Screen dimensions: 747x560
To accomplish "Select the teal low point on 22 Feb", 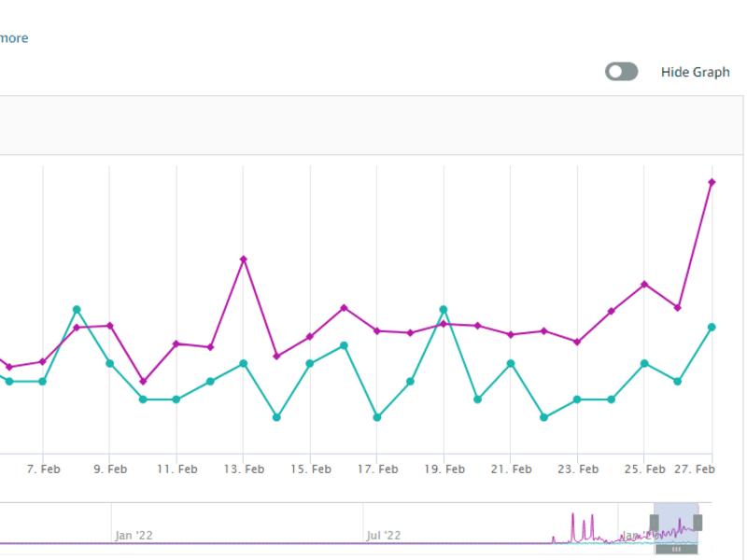I will pyautogui.click(x=544, y=417).
